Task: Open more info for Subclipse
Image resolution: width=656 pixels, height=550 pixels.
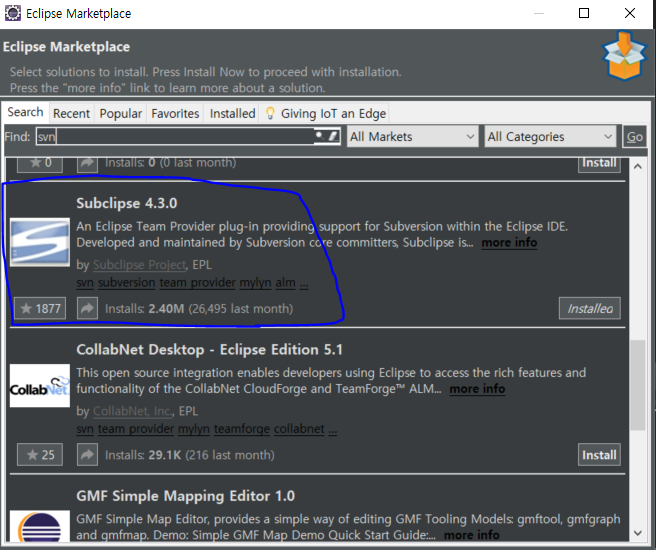Action: [509, 243]
